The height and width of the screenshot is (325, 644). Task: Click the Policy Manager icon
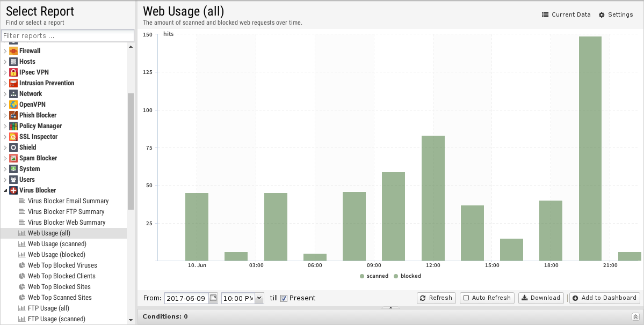[x=13, y=126]
